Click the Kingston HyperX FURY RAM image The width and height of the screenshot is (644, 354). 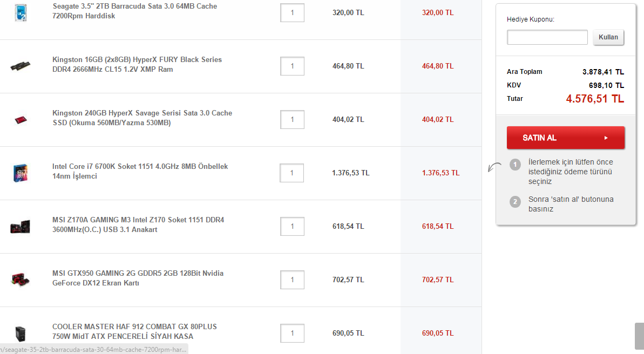point(20,66)
